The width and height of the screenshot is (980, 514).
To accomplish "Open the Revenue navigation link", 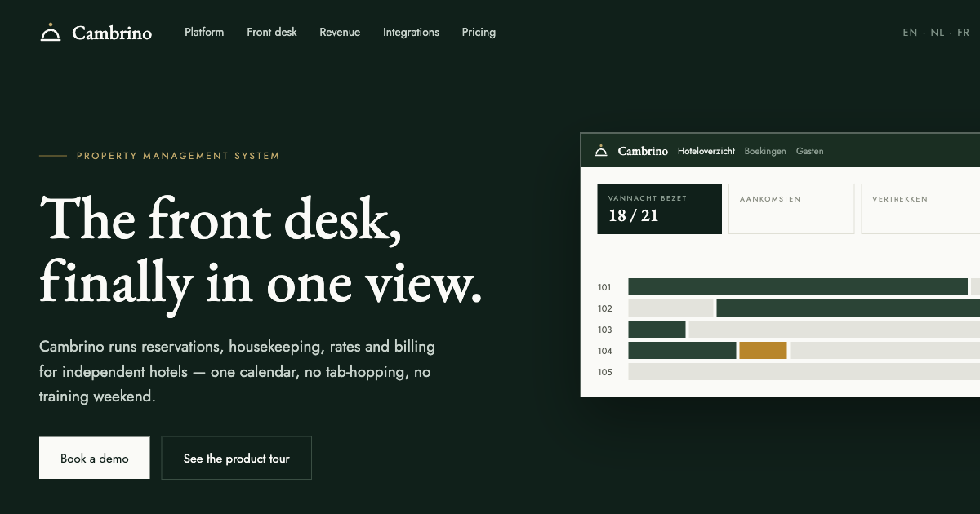I will pos(340,33).
